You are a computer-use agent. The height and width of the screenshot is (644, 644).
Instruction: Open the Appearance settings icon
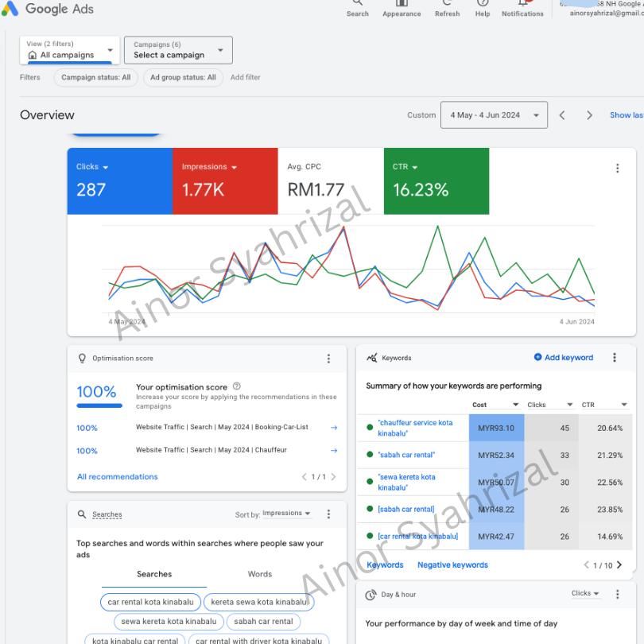pos(402,5)
